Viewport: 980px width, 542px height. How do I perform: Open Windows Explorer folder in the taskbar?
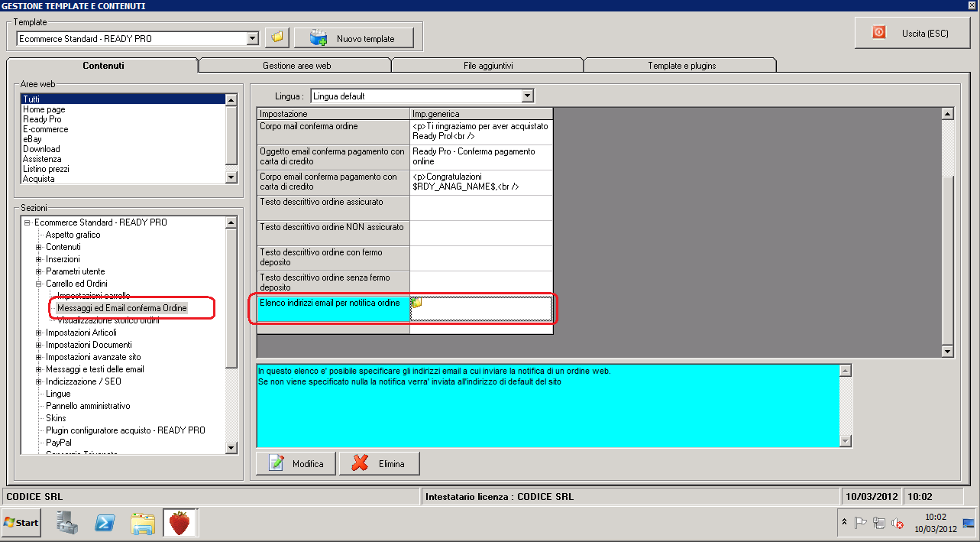143,523
